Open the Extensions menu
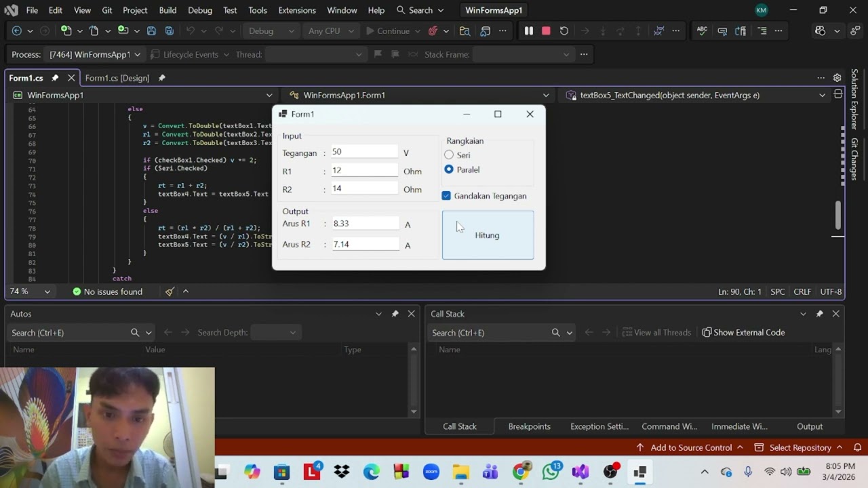Image resolution: width=868 pixels, height=488 pixels. pyautogui.click(x=297, y=10)
